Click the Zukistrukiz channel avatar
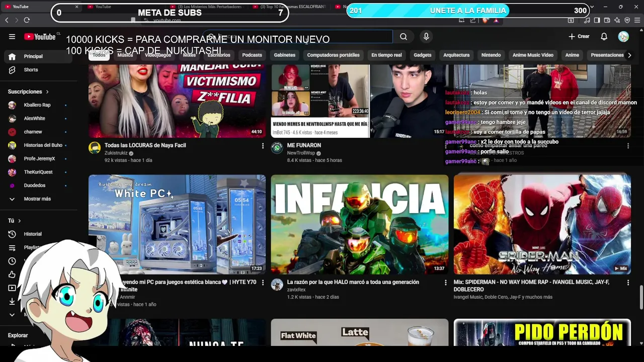Viewport: 644px width, 362px height. (95, 147)
